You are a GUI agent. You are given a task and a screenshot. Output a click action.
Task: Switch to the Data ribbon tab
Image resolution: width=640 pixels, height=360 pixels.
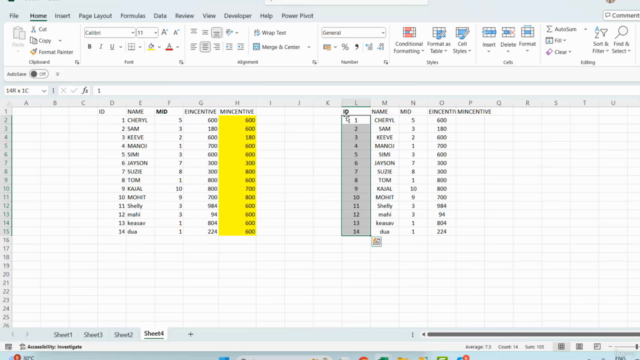tap(160, 16)
